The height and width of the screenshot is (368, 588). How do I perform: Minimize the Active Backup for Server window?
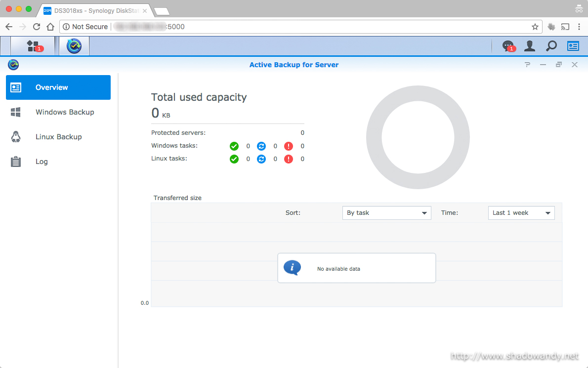click(543, 65)
